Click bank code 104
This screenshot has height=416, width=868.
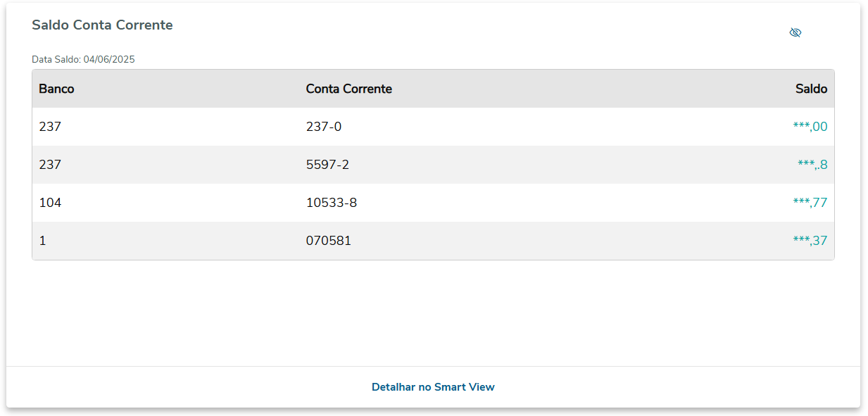50,203
